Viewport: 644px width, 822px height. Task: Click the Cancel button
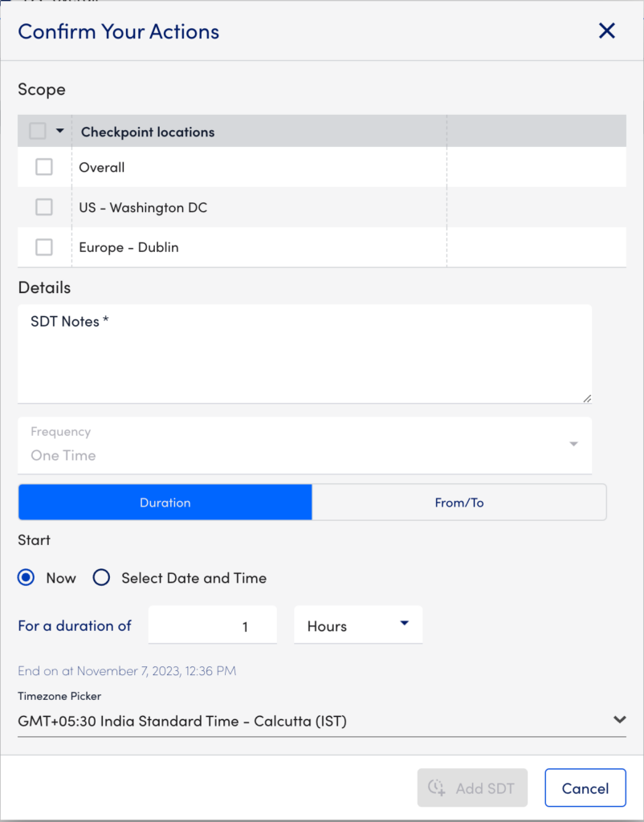point(585,787)
